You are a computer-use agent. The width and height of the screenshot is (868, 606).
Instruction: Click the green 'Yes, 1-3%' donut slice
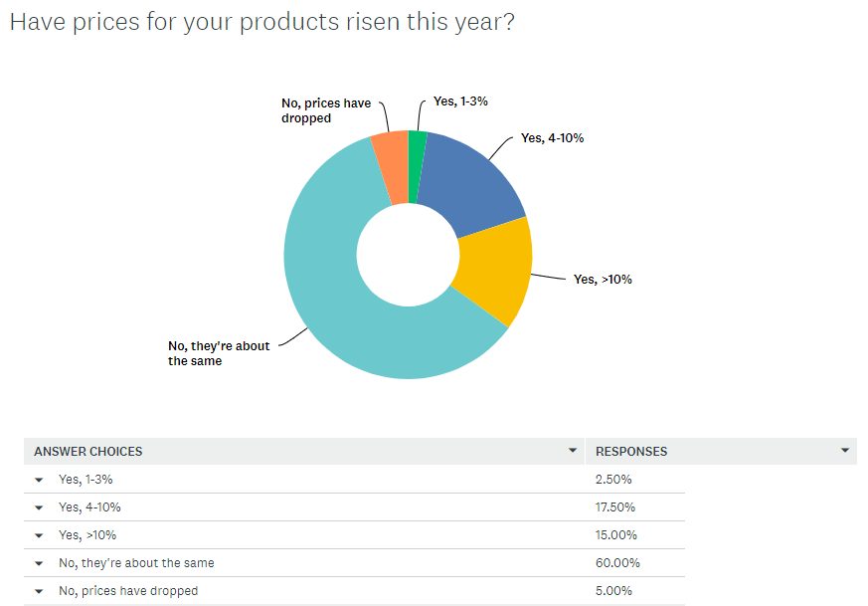pos(417,166)
